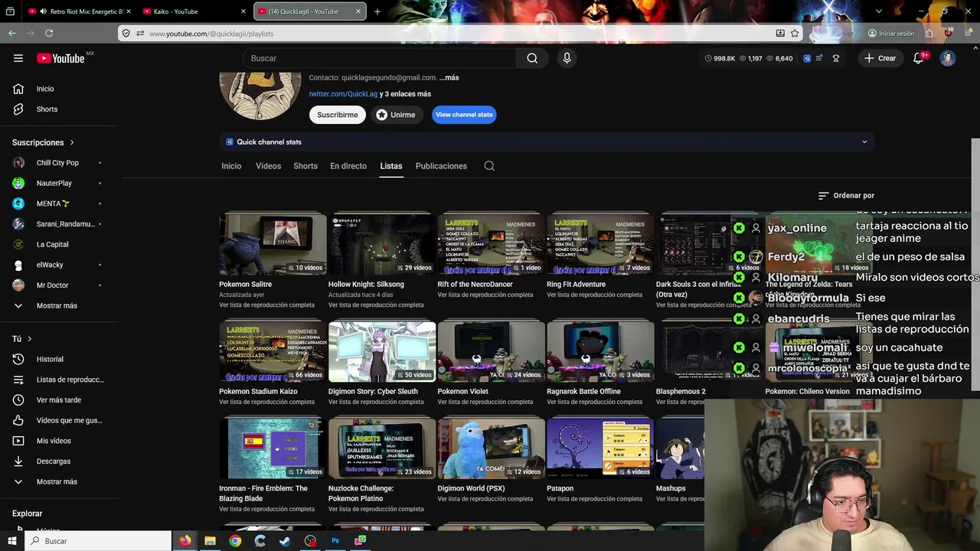980x551 pixels.
Task: Open Ring Fit Adventure playlist title
Action: click(576, 284)
